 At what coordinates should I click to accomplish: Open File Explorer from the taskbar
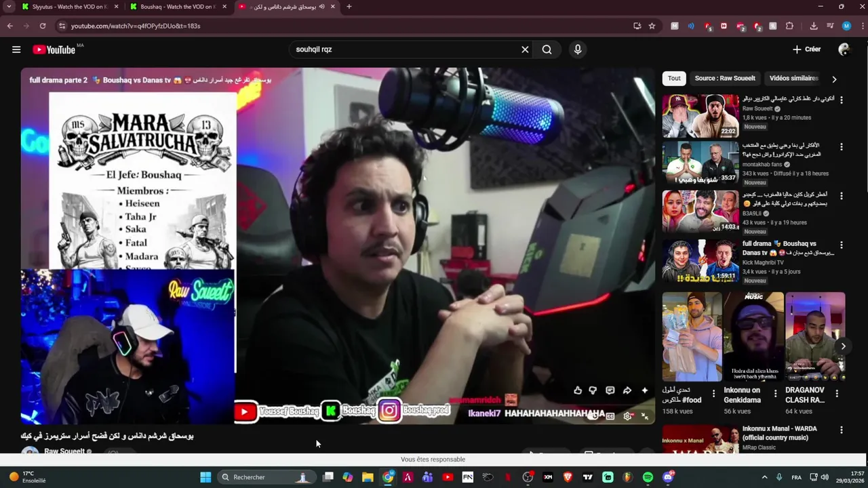pyautogui.click(x=368, y=477)
